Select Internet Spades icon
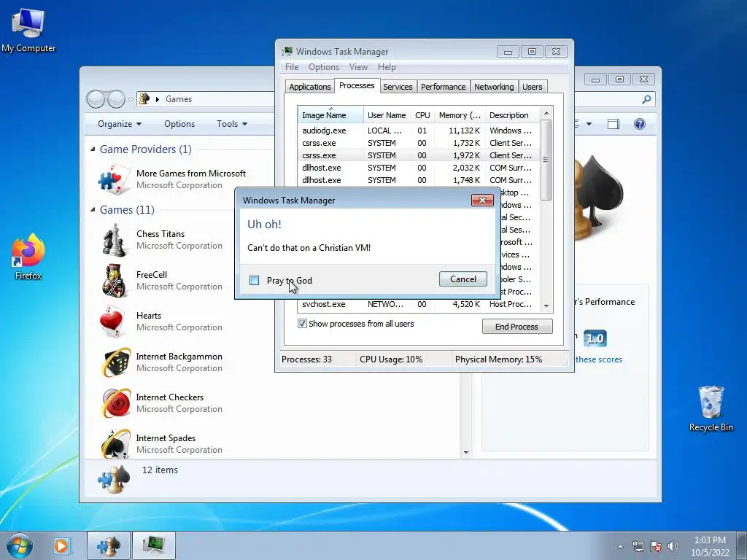 point(115,444)
